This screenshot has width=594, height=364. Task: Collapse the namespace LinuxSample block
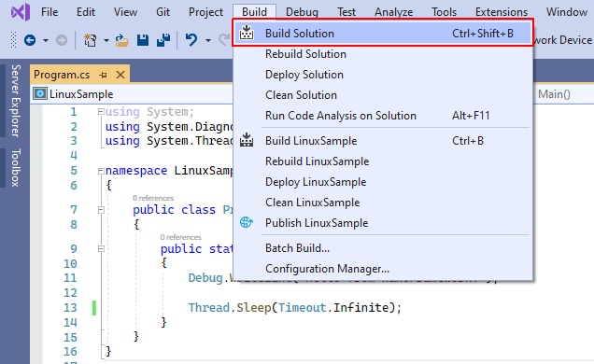click(101, 171)
